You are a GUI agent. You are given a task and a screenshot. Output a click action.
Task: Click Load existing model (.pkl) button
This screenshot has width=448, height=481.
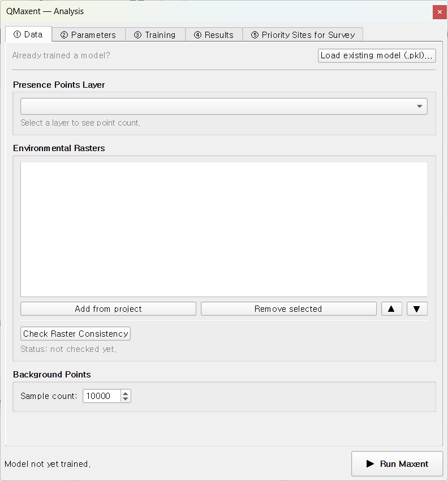point(377,55)
